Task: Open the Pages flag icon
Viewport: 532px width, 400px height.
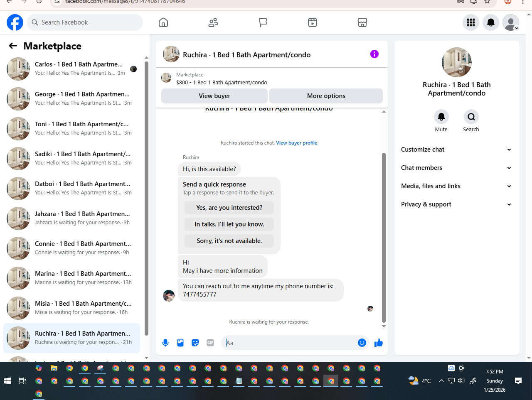Action: pyautogui.click(x=263, y=22)
